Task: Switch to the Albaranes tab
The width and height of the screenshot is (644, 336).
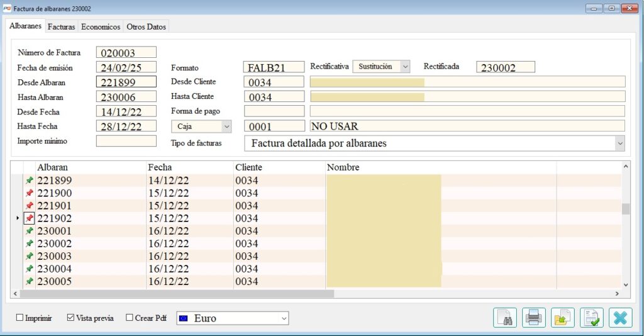Action: (x=25, y=26)
